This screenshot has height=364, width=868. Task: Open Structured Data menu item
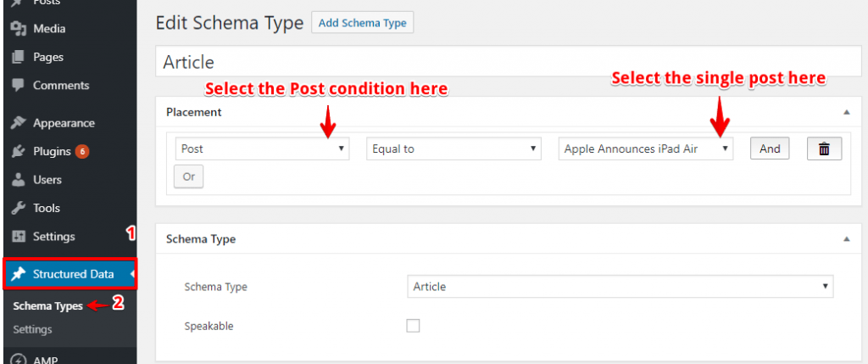pyautogui.click(x=70, y=274)
